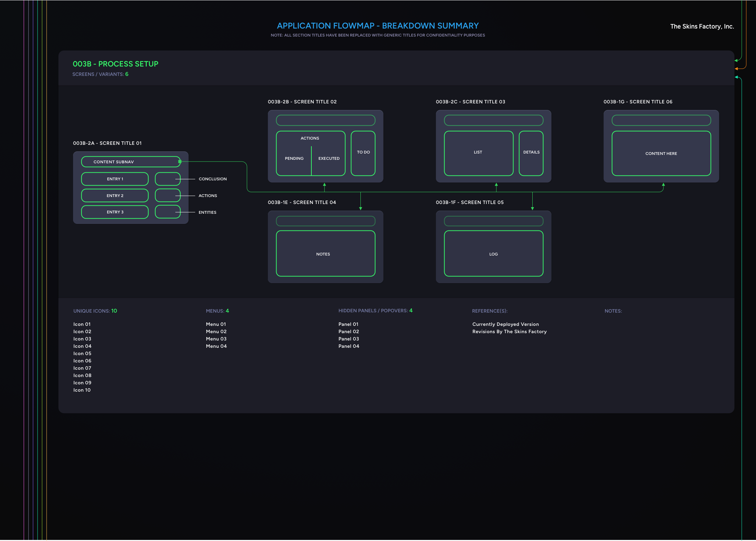
Task: Click the Content Subnav bar
Action: point(130,162)
